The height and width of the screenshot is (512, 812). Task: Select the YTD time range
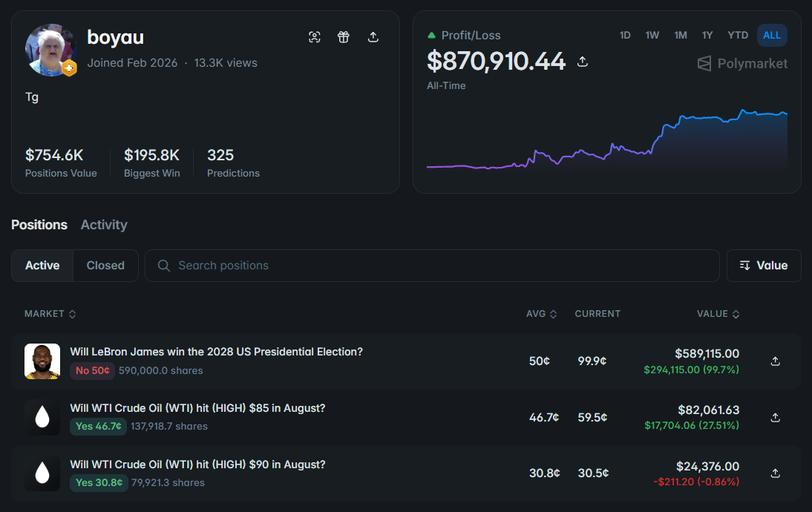pos(738,35)
